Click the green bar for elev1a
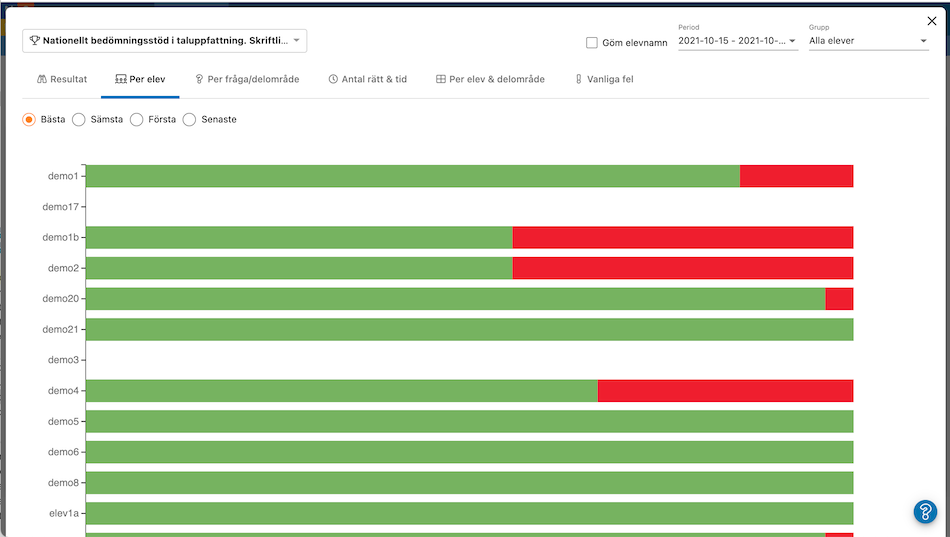Viewport: 950px width, 537px height. pos(470,513)
